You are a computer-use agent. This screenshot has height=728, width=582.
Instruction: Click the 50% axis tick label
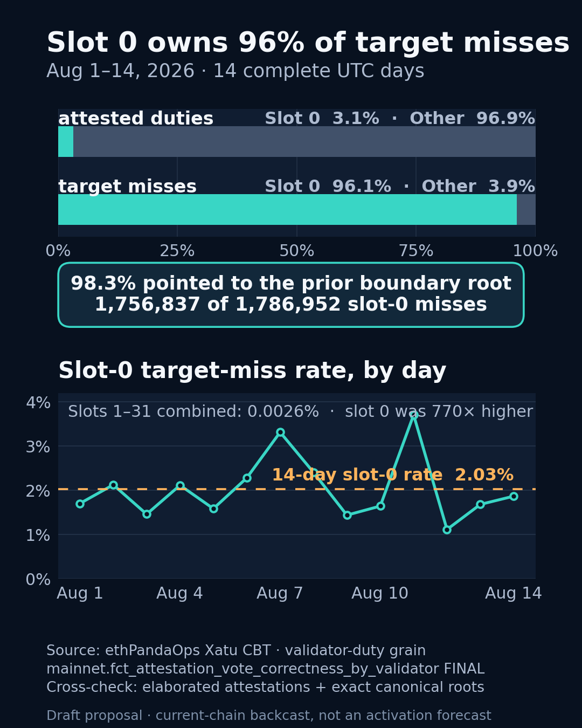297,251
